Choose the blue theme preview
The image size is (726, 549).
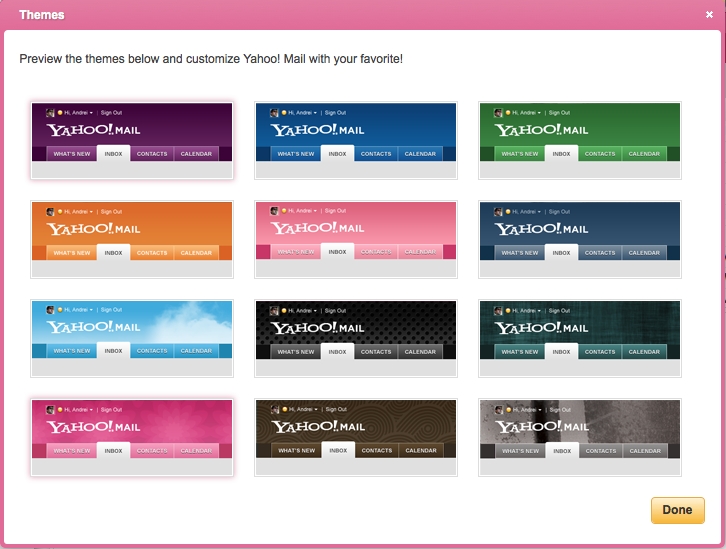point(356,140)
